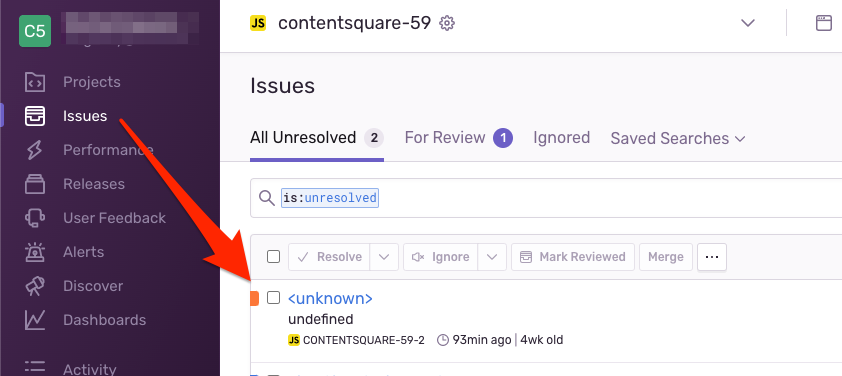Switch to the Ignored tab
Screen dimensions: 842x376
pos(561,138)
